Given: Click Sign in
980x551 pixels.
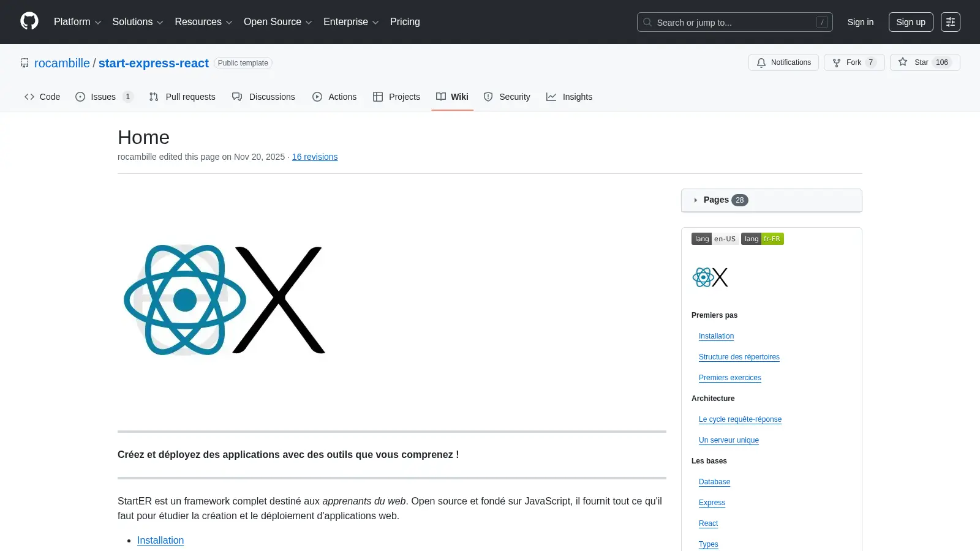Looking at the screenshot, I should tap(860, 22).
